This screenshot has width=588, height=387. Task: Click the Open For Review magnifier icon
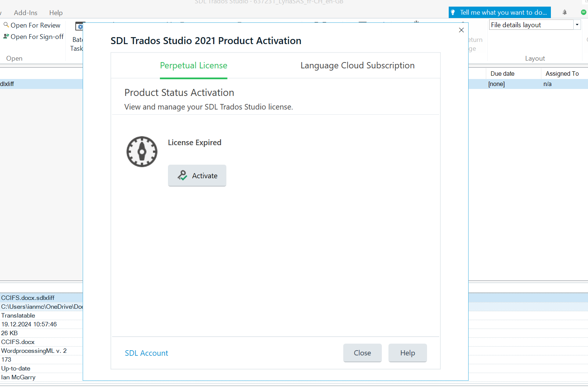[x=6, y=25]
